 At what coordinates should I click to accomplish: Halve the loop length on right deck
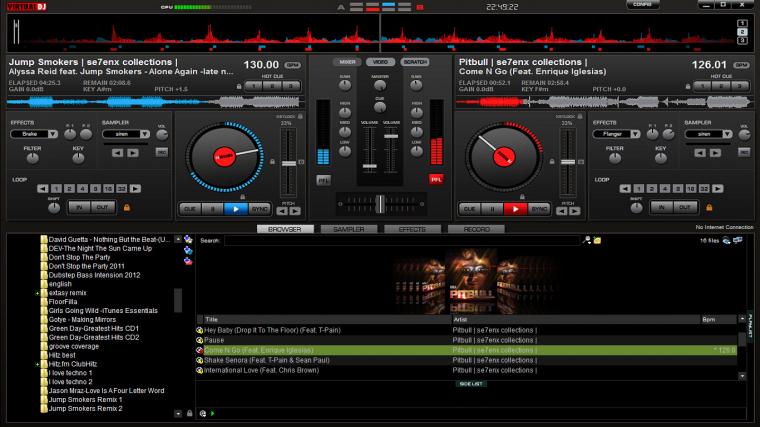[625, 189]
